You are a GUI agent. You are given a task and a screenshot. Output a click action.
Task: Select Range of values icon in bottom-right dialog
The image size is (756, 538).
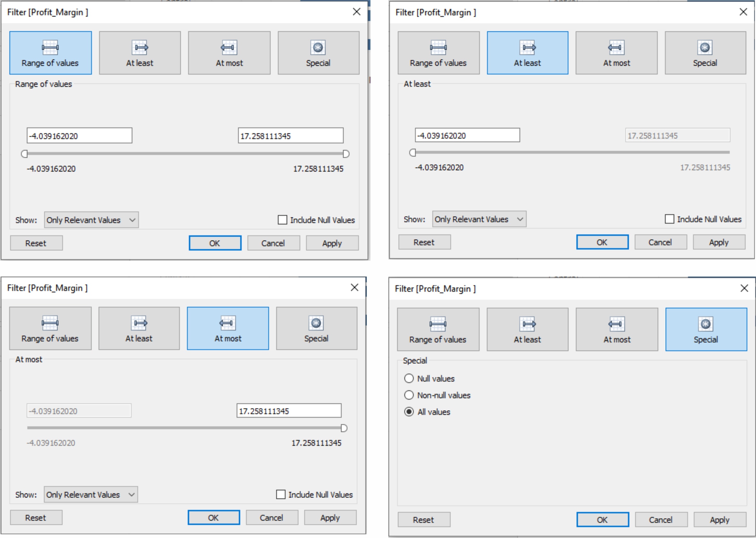click(438, 329)
